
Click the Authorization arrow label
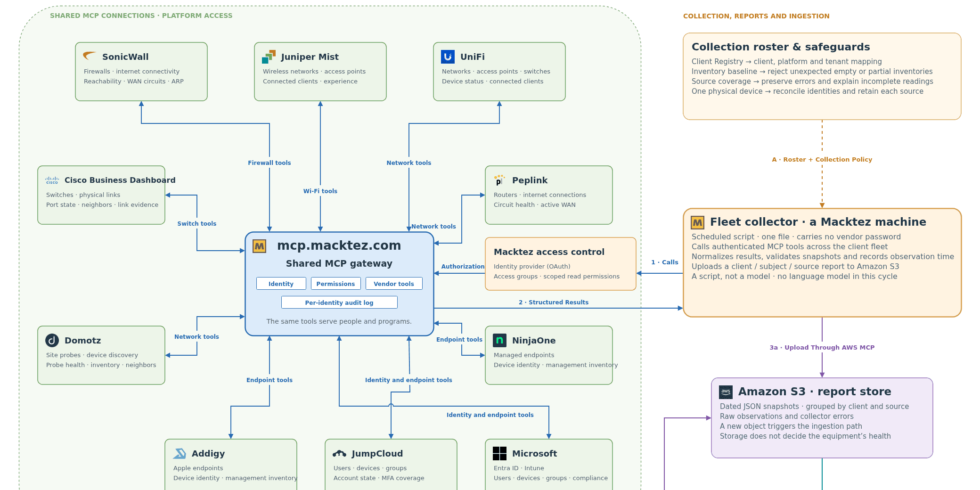point(463,267)
